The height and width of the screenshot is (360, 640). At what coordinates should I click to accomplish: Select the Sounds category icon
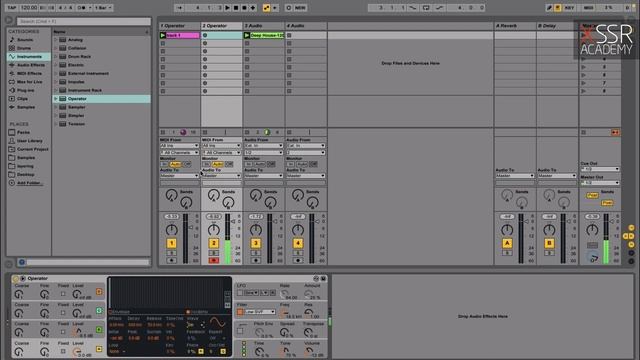coord(12,40)
